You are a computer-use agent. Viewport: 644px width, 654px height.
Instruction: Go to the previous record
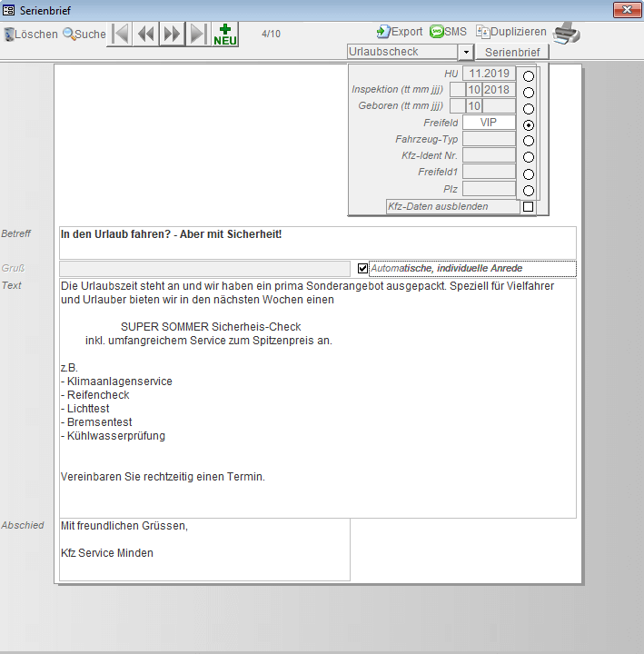145,35
